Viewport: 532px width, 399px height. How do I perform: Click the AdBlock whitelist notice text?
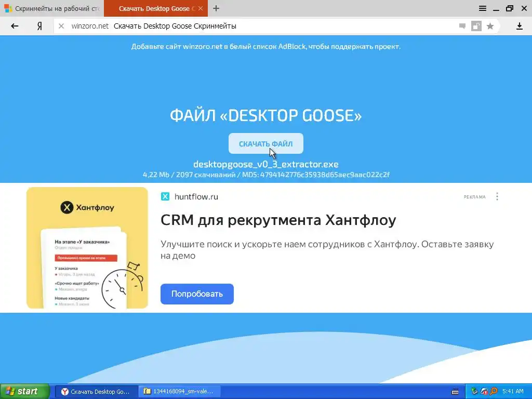pyautogui.click(x=265, y=46)
